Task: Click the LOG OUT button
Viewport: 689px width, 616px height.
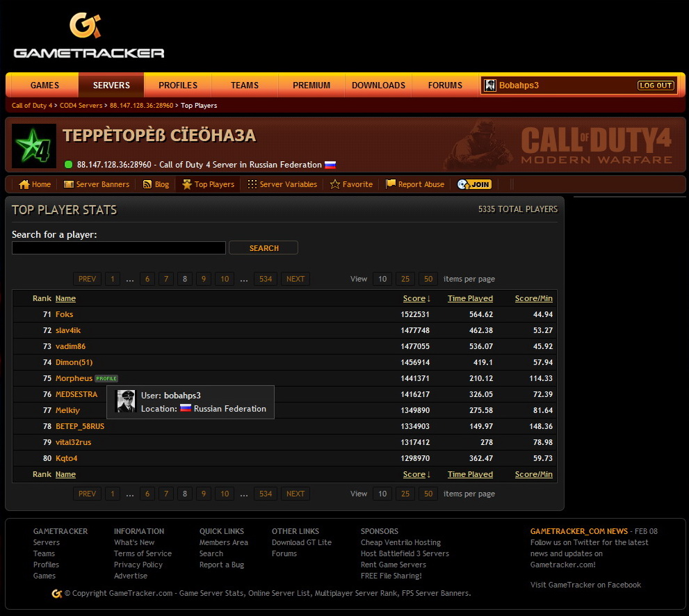Action: [x=656, y=86]
